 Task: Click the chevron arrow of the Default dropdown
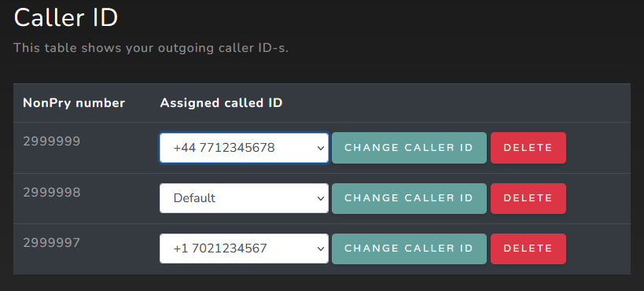[x=321, y=198]
